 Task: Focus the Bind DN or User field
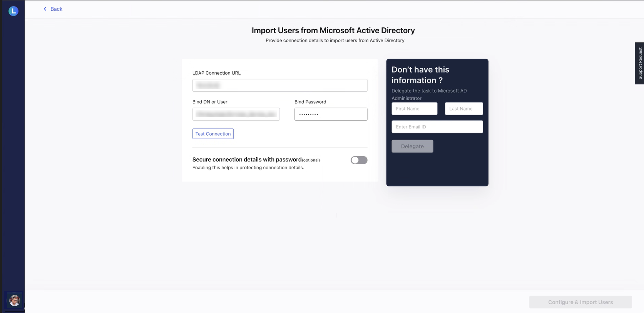coord(236,114)
